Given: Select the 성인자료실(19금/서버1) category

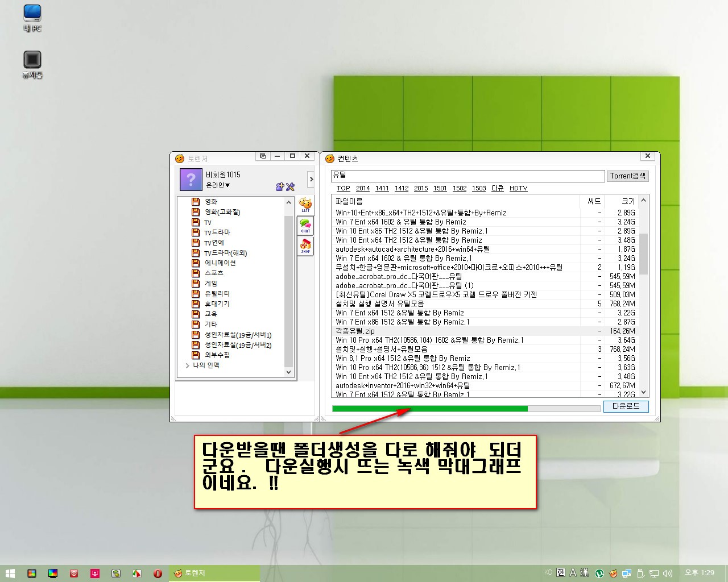Looking at the screenshot, I should pyautogui.click(x=238, y=335).
